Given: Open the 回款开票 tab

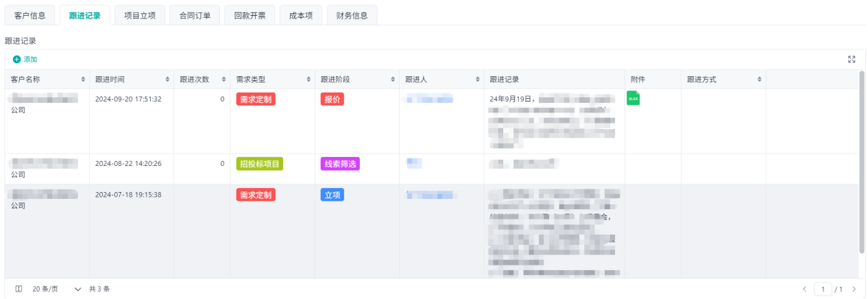Looking at the screenshot, I should (x=250, y=15).
